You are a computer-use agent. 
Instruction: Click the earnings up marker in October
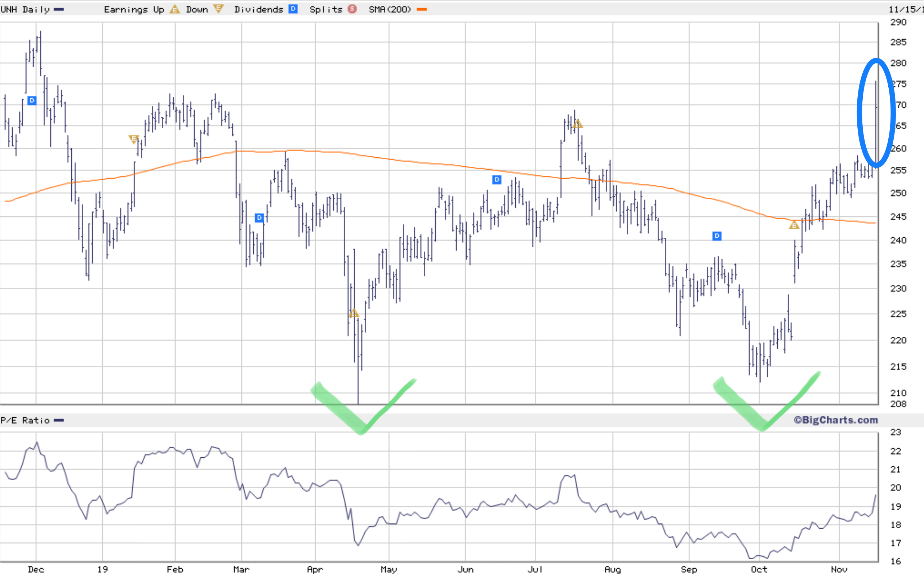794,225
